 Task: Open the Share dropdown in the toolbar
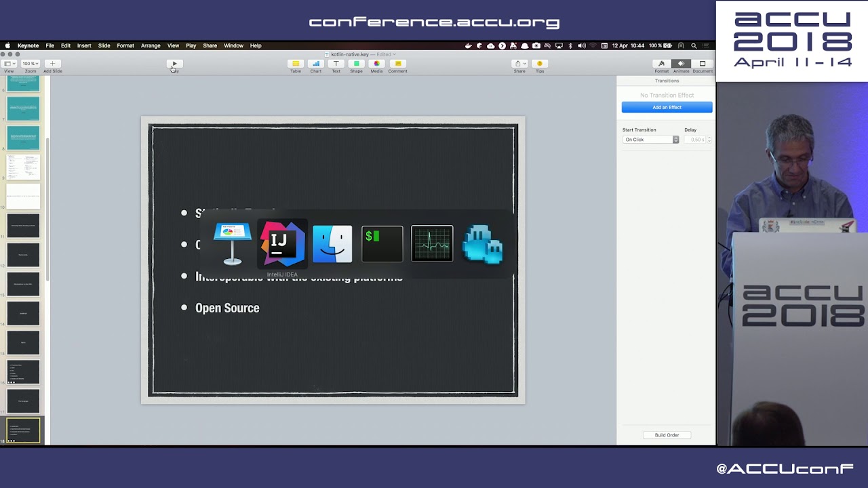point(519,64)
